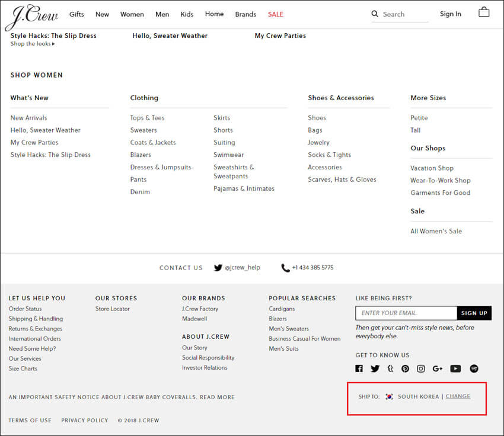Open Terms Of Use link

30,420
